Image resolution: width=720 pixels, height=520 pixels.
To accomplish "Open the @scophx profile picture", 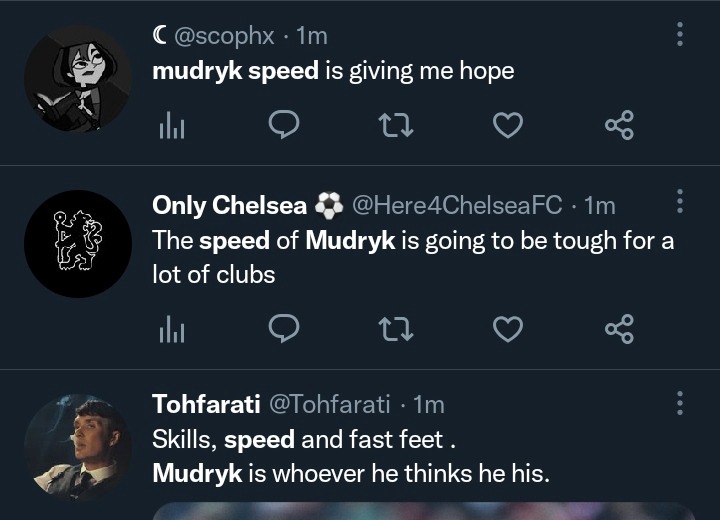I will pos(78,80).
